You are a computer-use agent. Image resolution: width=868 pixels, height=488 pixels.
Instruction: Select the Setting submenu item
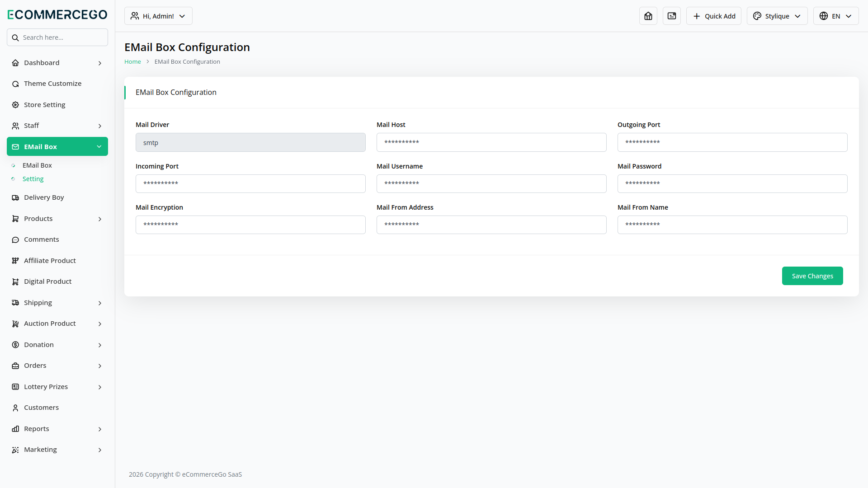[33, 179]
